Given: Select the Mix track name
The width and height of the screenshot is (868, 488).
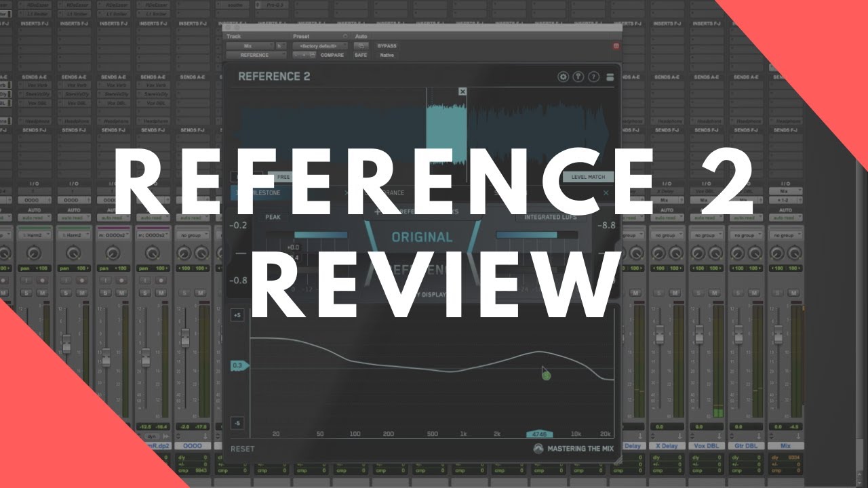Looking at the screenshot, I should tap(785, 446).
